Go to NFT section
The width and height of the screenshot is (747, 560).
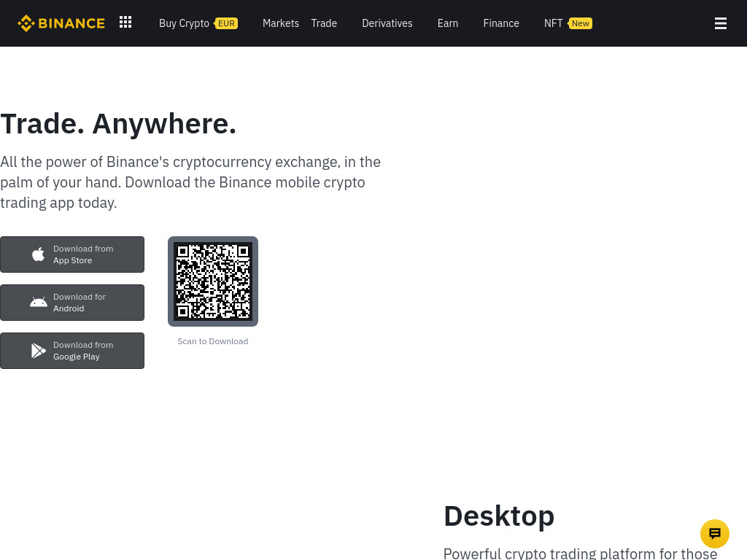(553, 23)
